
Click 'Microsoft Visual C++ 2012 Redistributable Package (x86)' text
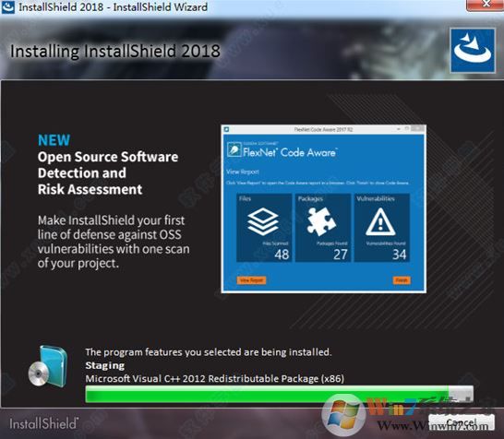pyautogui.click(x=215, y=379)
